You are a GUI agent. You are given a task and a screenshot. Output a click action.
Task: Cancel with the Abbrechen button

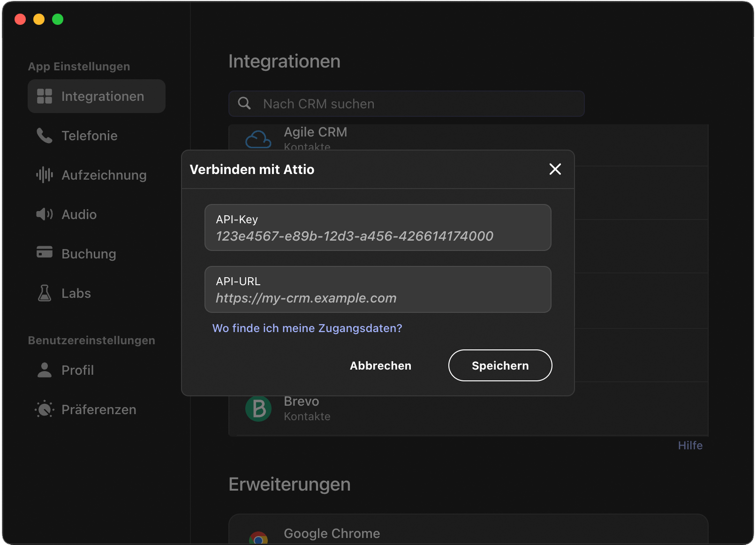[x=381, y=366]
